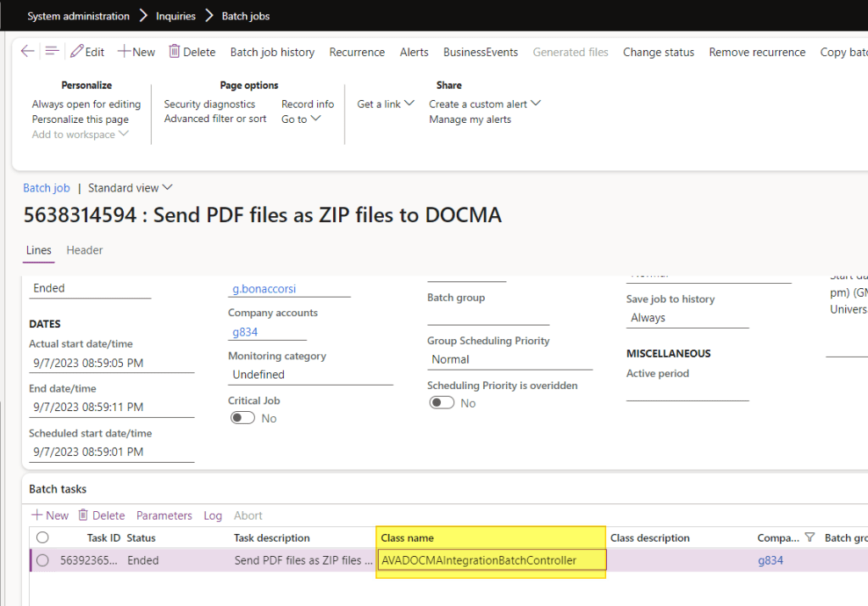Click the Delete trash icon in top toolbar
The image size is (868, 606).
tap(175, 52)
